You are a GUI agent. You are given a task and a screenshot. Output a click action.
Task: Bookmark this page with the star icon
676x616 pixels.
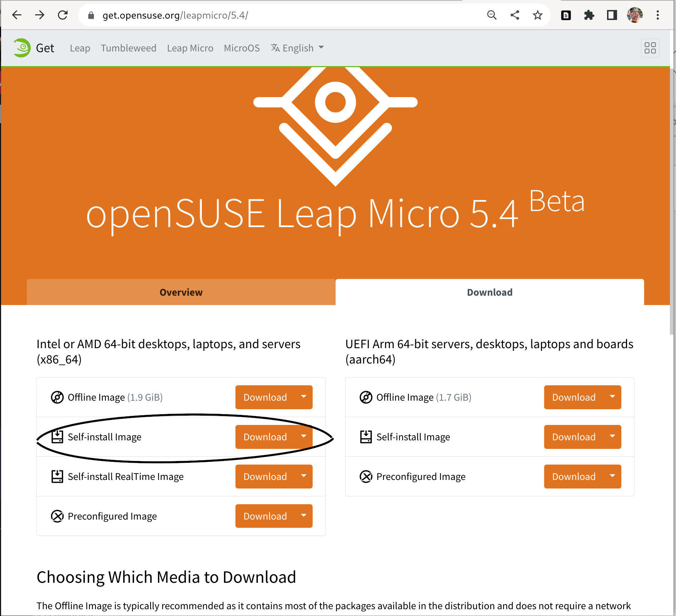pyautogui.click(x=537, y=15)
